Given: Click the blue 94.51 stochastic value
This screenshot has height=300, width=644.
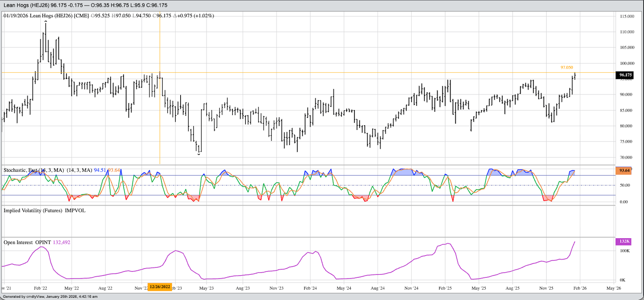Looking at the screenshot, I should pyautogui.click(x=100, y=170).
